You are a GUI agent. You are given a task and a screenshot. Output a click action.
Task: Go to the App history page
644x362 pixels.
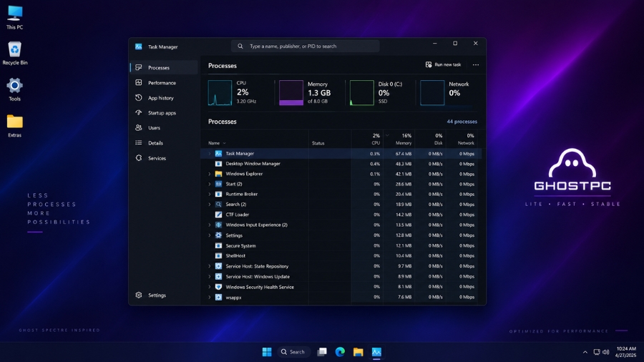click(x=165, y=98)
